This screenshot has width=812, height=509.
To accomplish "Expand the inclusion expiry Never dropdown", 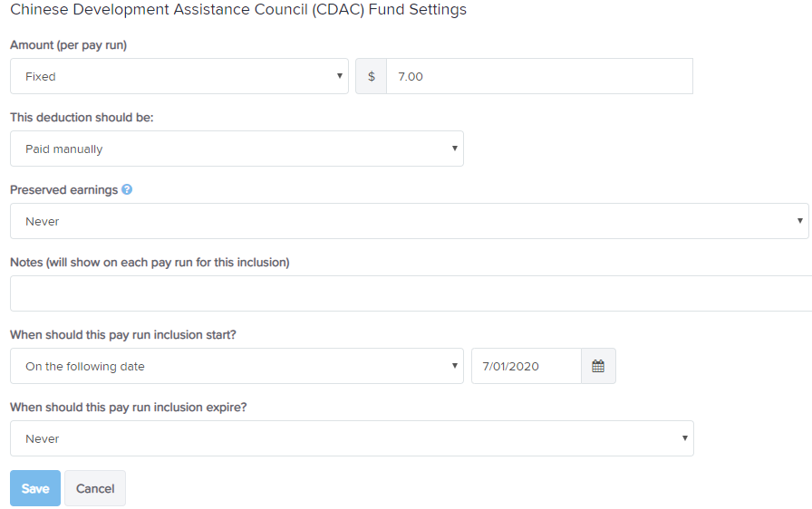I will click(x=352, y=438).
